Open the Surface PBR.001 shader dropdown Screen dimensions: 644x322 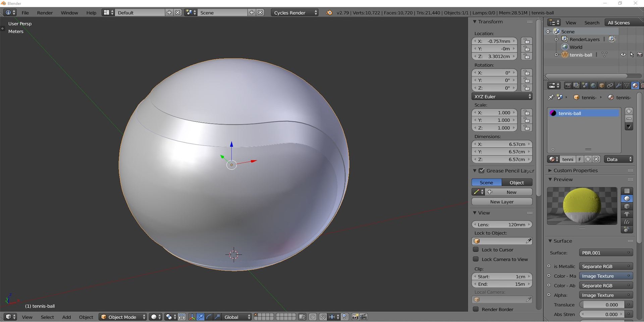pos(606,253)
